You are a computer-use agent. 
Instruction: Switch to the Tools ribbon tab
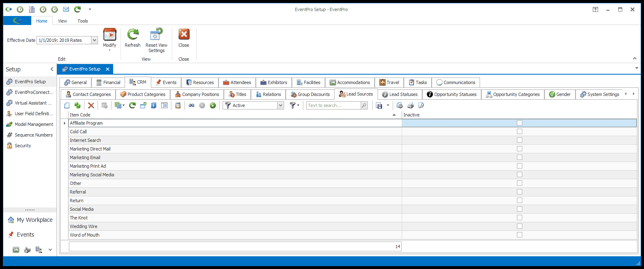[x=83, y=21]
